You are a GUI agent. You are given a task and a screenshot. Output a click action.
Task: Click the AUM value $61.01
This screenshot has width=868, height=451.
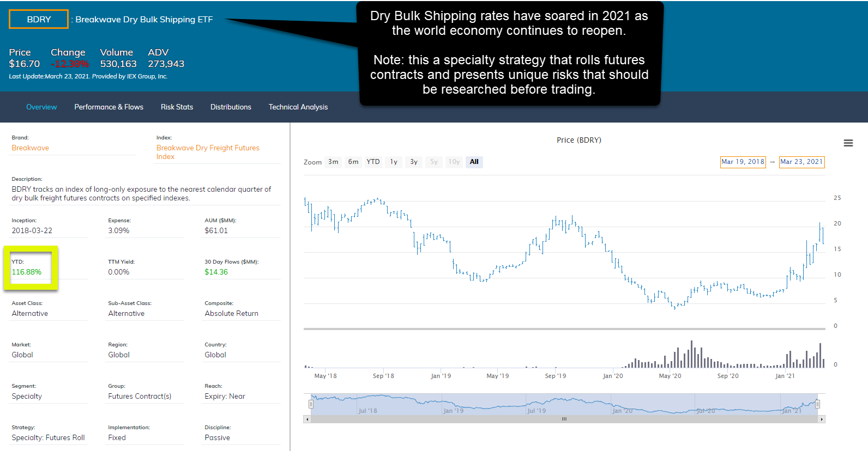(x=216, y=230)
